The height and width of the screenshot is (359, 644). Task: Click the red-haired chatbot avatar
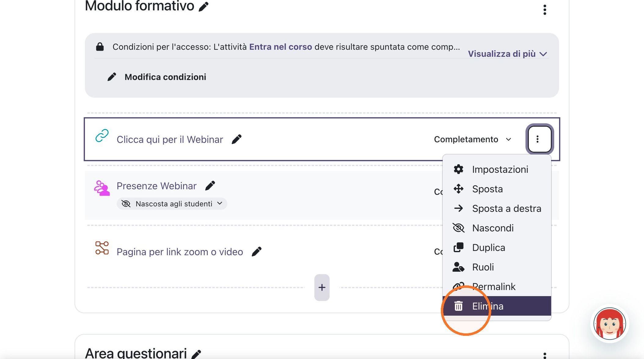[610, 324]
